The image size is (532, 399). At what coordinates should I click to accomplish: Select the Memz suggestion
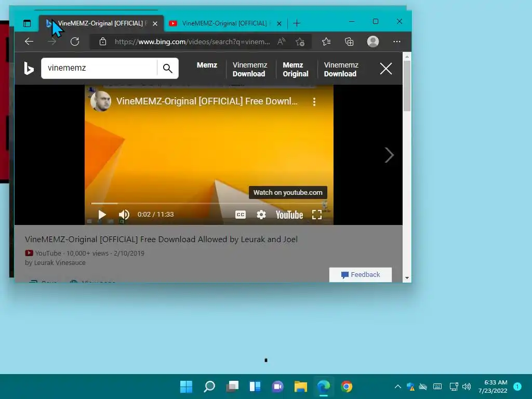pyautogui.click(x=207, y=65)
